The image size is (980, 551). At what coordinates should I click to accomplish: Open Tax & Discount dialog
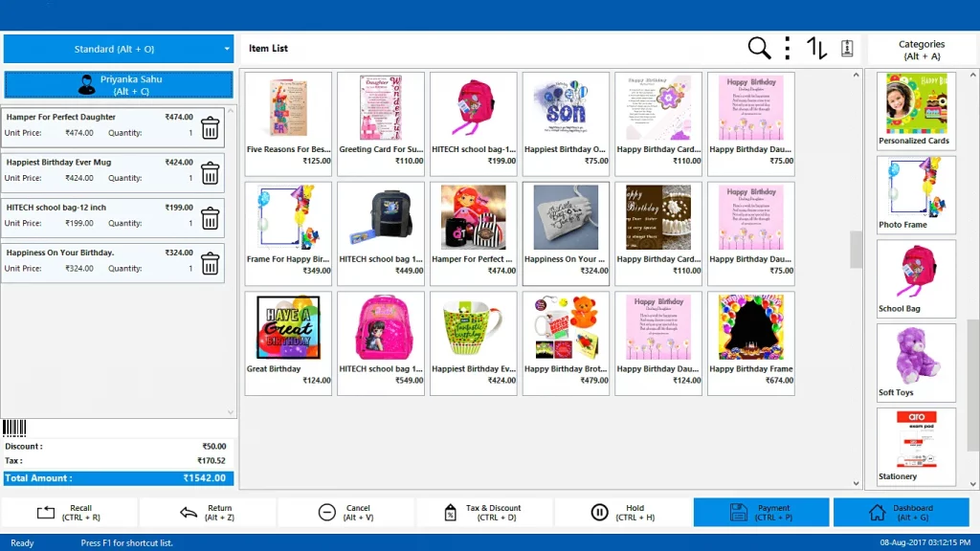484,513
